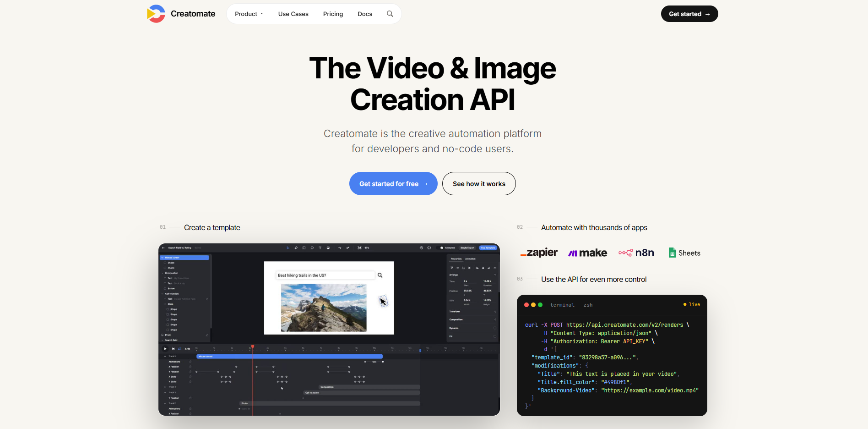The image size is (868, 429).
Task: Select the Text tool in editor toolbar
Action: (320, 248)
